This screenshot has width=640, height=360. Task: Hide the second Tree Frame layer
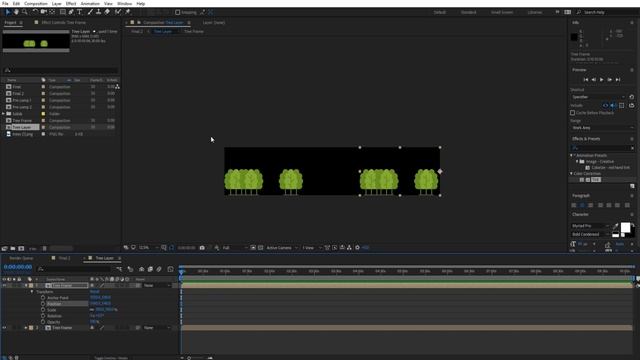click(x=4, y=328)
